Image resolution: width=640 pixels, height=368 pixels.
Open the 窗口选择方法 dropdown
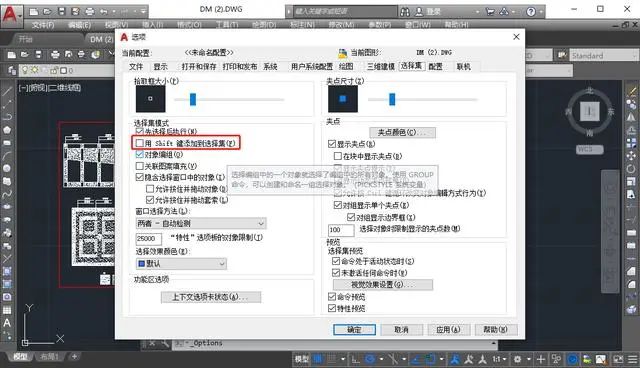coord(201,223)
